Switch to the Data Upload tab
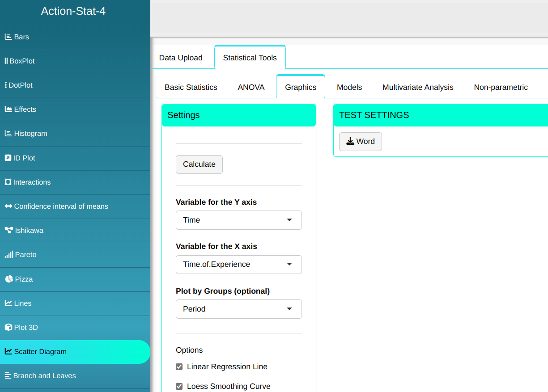Viewport: 548px width, 392px height. pyautogui.click(x=181, y=58)
